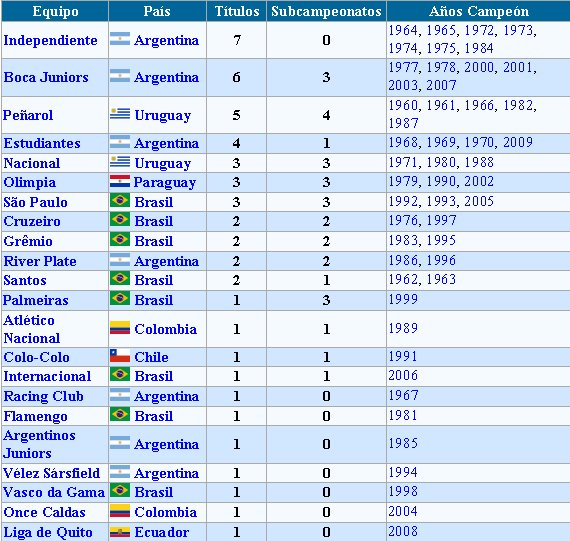This screenshot has height=541, width=570.
Task: Click the Colombia link in the Once Caldas row
Action: pyautogui.click(x=165, y=512)
